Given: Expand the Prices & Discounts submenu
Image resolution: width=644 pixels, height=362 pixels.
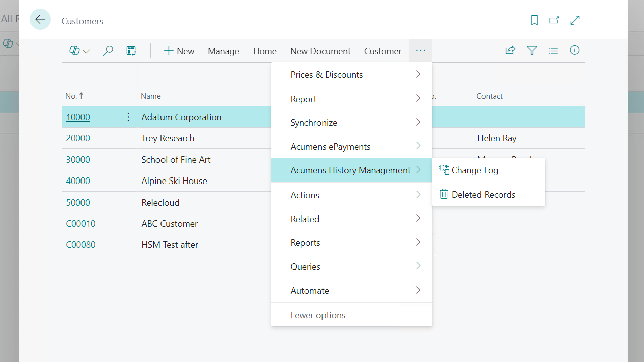Looking at the screenshot, I should click(x=351, y=75).
